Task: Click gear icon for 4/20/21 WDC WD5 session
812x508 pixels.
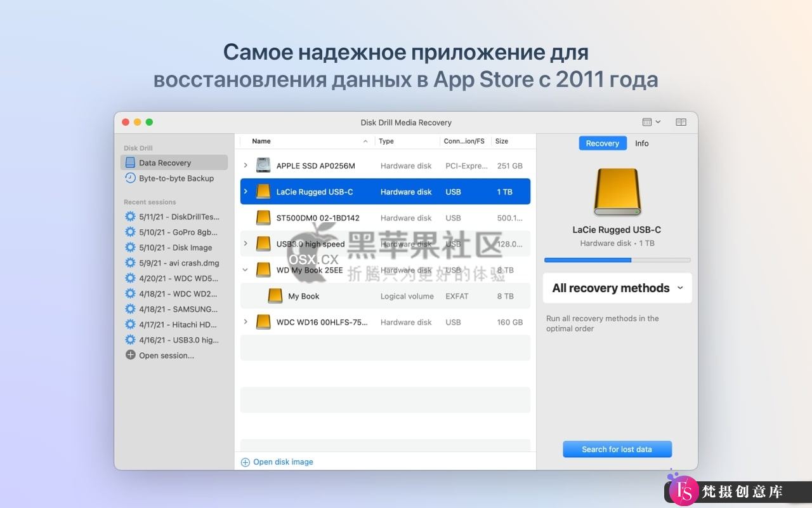Action: pos(130,278)
